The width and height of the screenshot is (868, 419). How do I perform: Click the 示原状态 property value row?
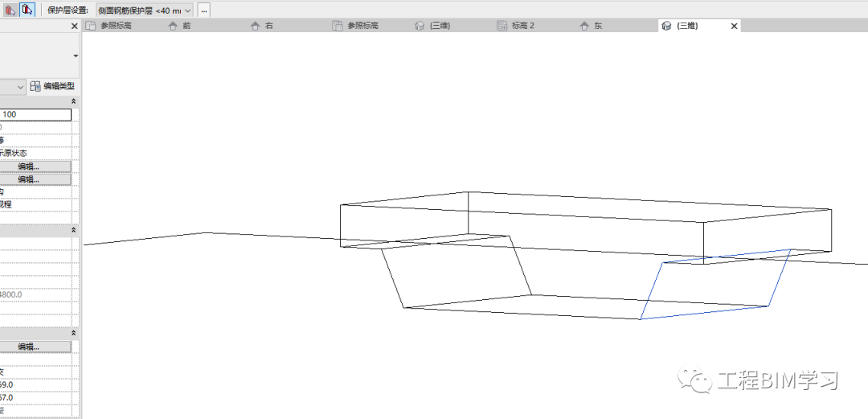coord(36,154)
